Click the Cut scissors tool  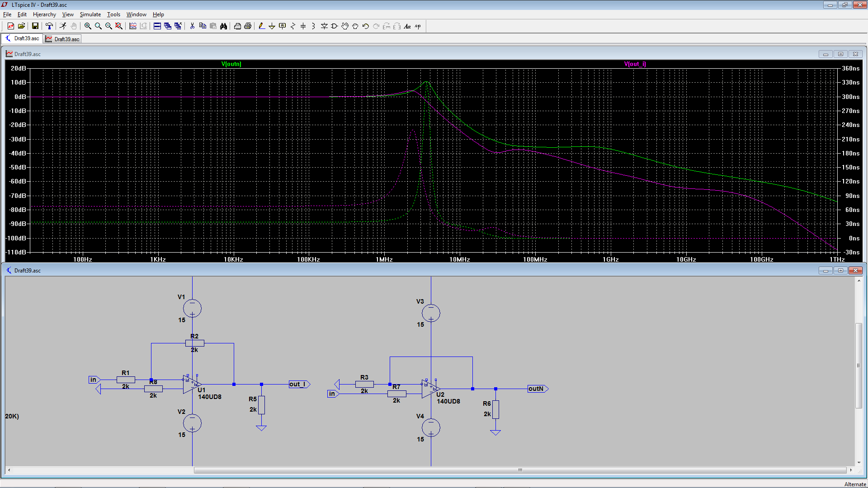tap(192, 26)
